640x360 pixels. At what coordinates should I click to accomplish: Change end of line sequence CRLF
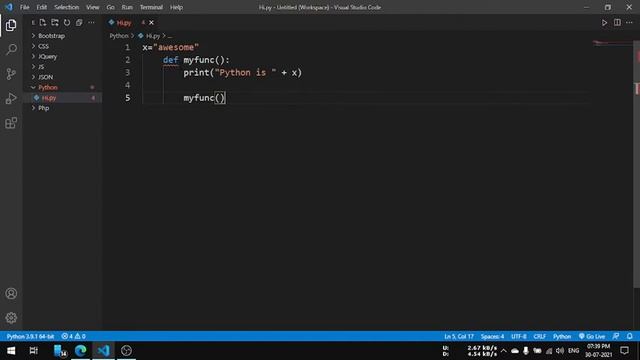[x=540, y=336]
